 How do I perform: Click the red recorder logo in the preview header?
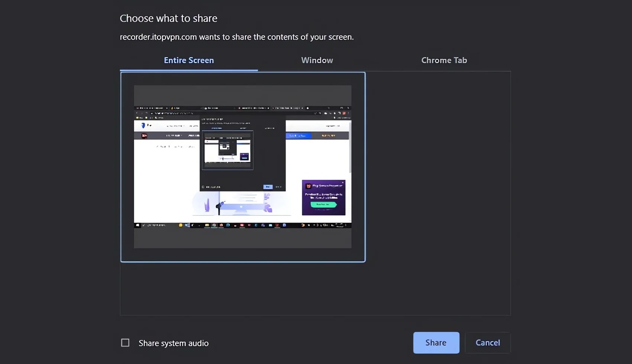coord(145,136)
